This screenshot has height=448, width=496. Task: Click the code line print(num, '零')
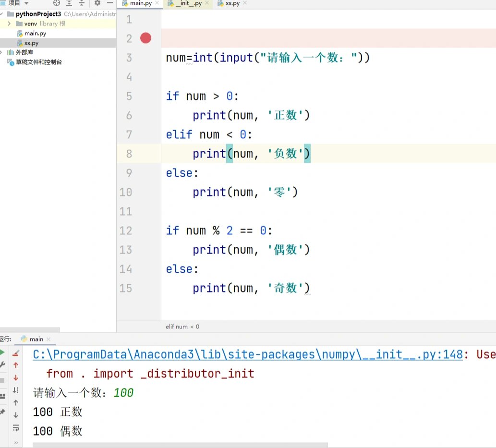click(245, 192)
